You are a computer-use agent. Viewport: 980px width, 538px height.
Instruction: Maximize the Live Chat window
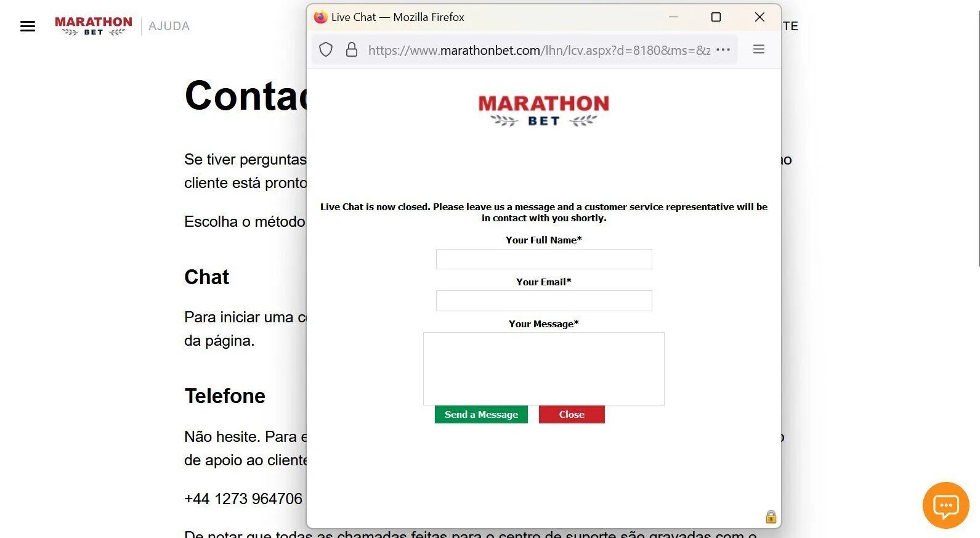coord(716,17)
